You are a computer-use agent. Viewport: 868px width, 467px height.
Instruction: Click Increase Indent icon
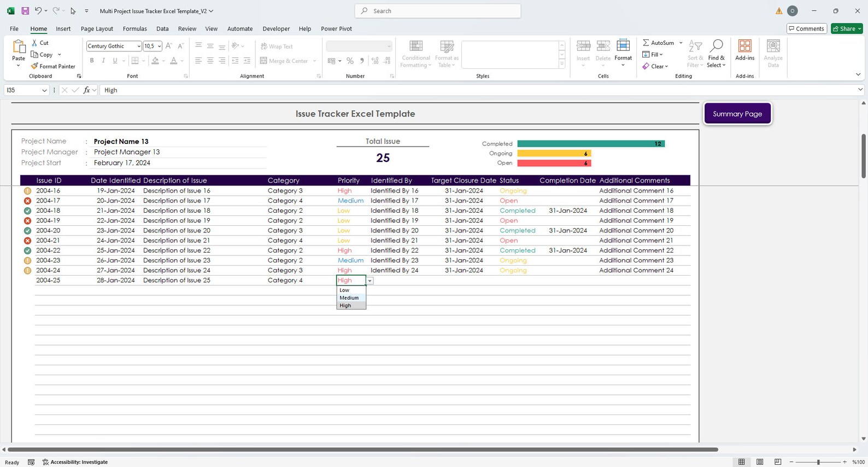point(247,61)
